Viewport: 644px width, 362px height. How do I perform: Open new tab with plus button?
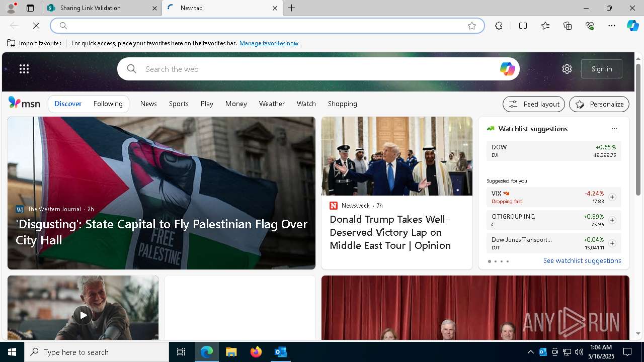pyautogui.click(x=292, y=8)
